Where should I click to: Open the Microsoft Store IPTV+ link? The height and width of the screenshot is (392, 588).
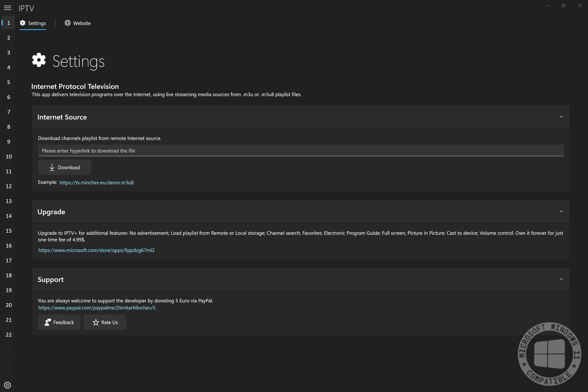(x=96, y=250)
